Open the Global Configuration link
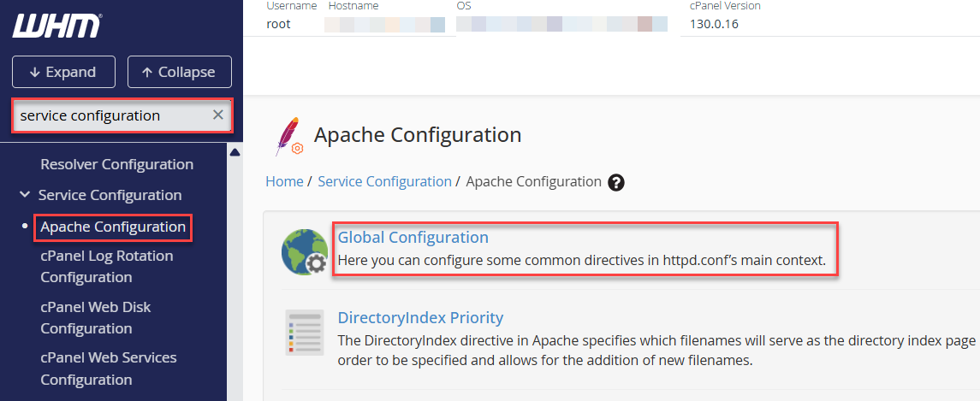 coord(413,238)
